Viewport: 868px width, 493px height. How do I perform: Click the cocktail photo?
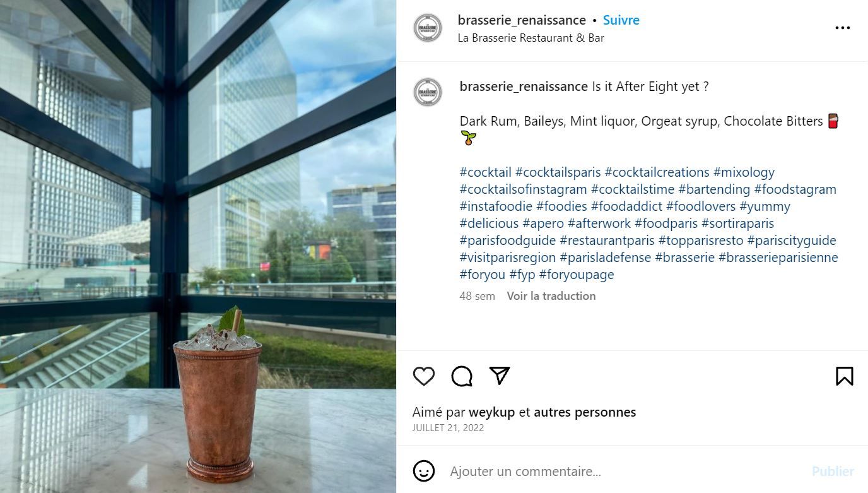(198, 246)
